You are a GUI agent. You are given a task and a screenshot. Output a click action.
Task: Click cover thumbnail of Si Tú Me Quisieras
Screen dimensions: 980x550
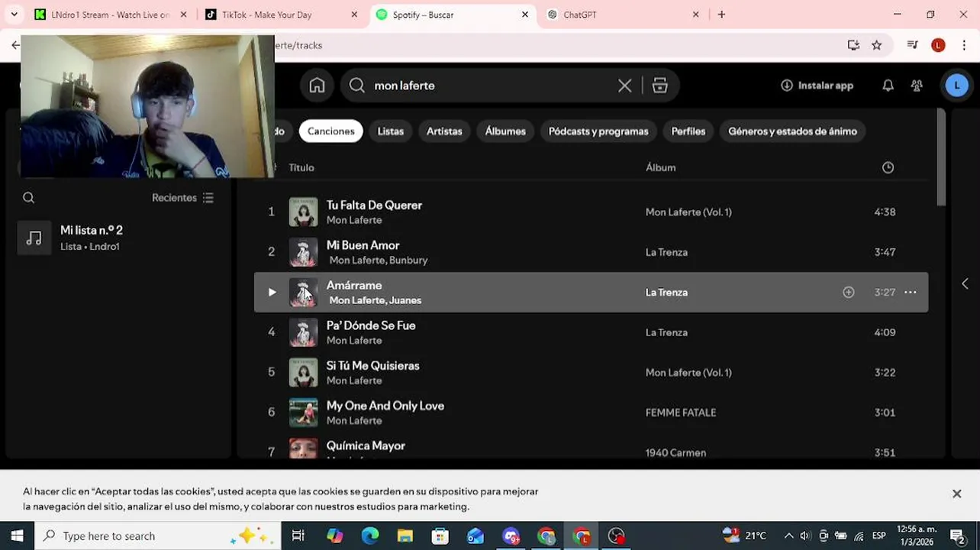303,372
